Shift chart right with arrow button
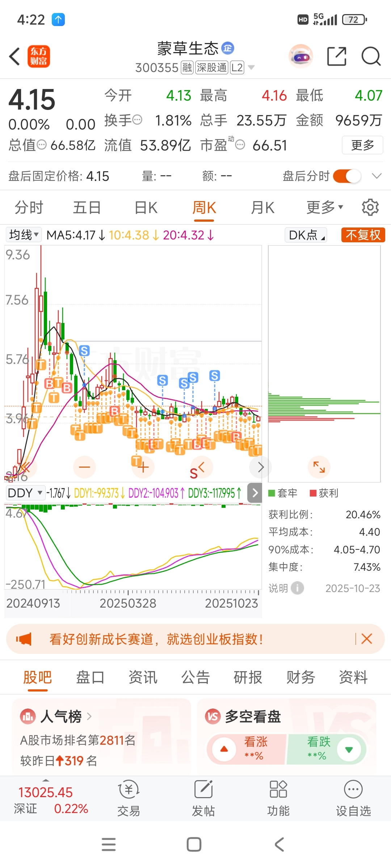 point(260,467)
